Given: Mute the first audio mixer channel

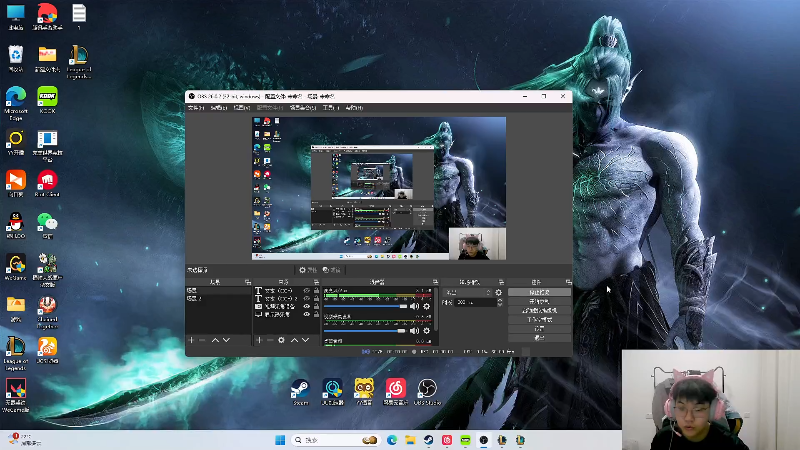Looking at the screenshot, I should click(415, 306).
